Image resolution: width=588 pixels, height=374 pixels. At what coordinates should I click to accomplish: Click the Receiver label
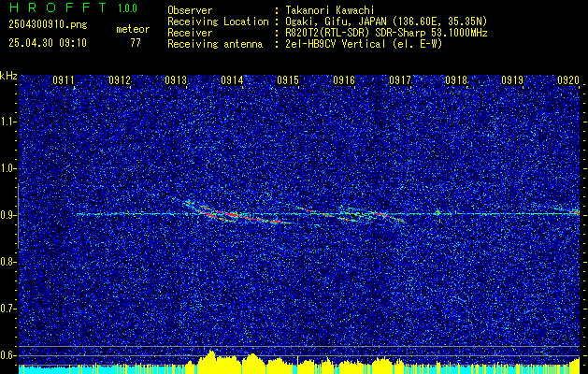[190, 33]
